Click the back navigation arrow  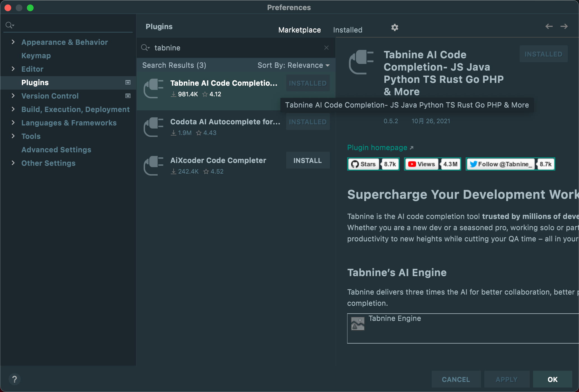tap(549, 27)
